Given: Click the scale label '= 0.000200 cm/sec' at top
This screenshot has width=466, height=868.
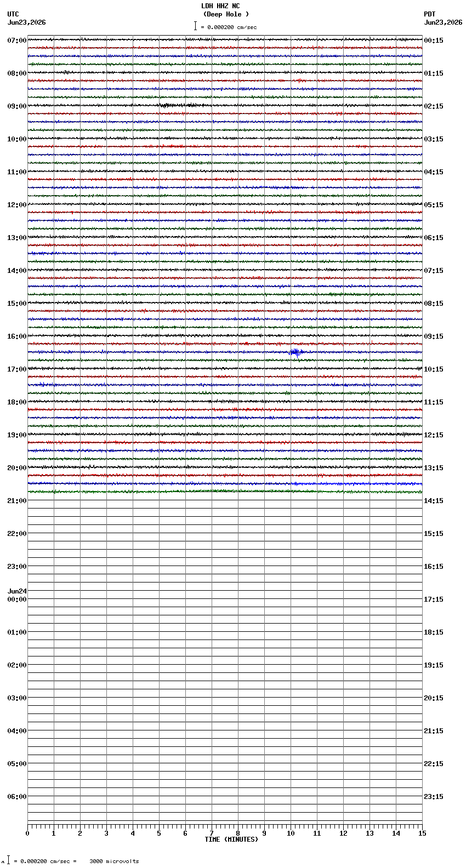Looking at the screenshot, I should click(x=229, y=27).
